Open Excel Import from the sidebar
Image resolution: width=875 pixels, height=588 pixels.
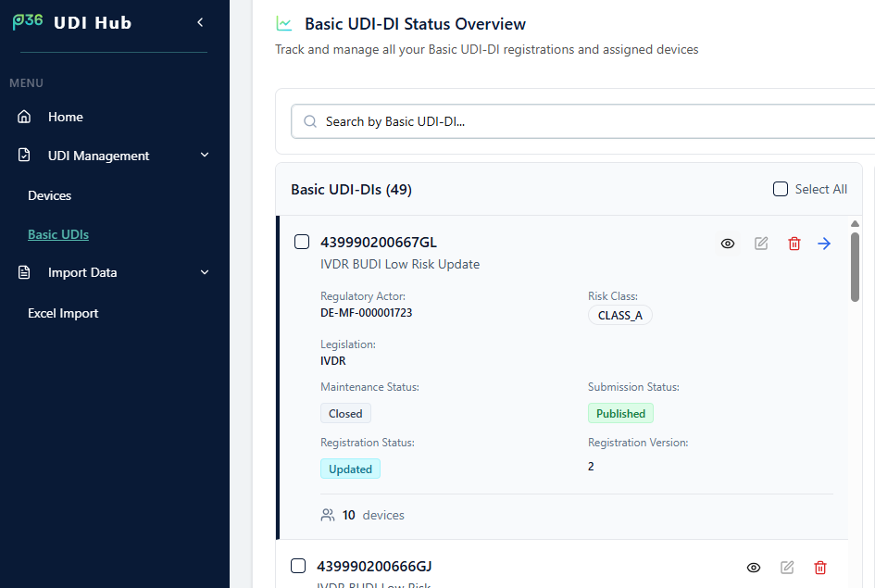coord(62,313)
